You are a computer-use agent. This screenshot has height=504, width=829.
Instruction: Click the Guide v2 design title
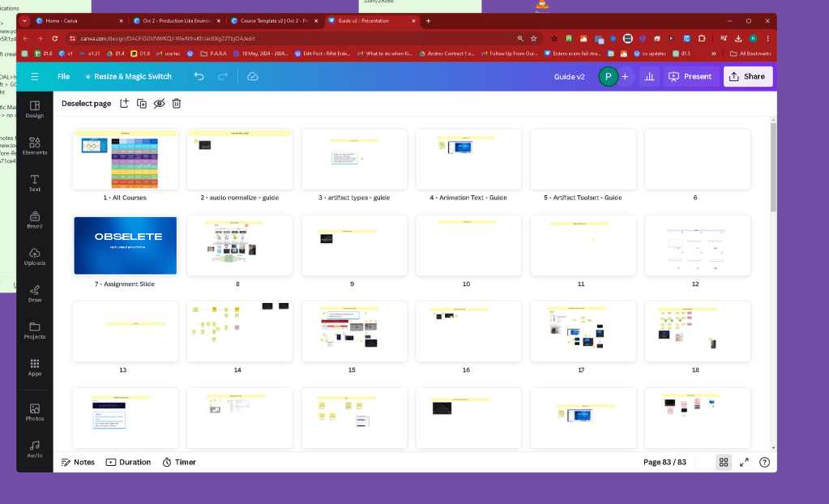pos(570,77)
